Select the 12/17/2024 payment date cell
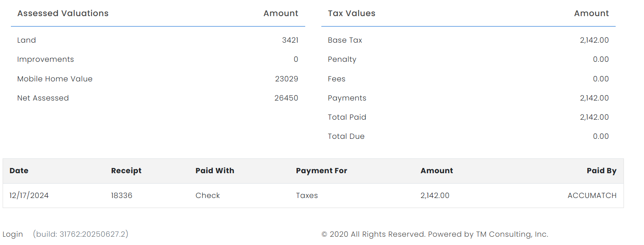 coord(29,195)
